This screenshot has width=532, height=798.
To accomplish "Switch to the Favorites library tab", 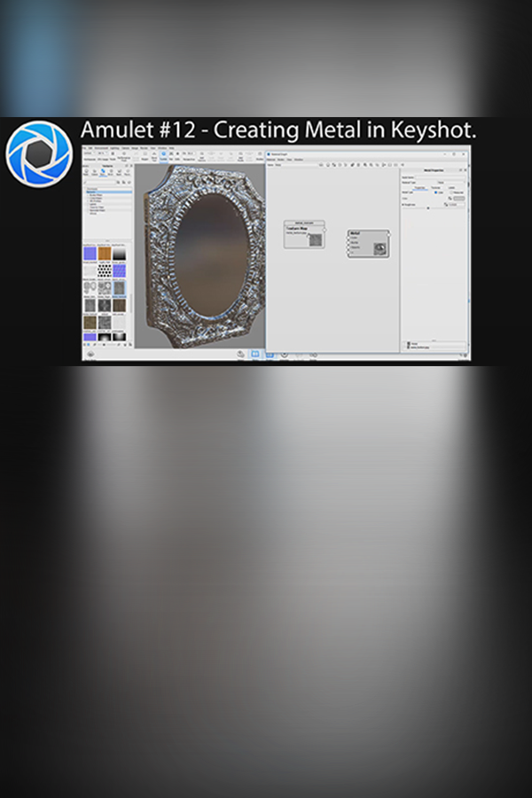I will (x=128, y=173).
